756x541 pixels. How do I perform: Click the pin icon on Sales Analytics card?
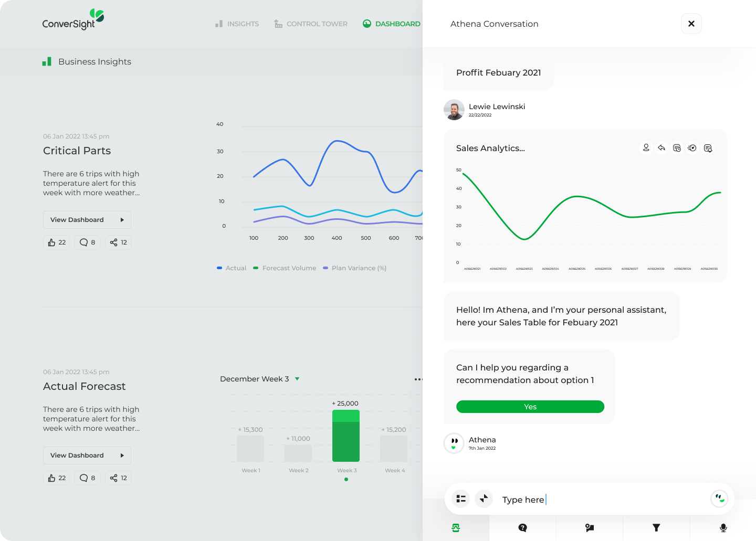[x=646, y=148]
